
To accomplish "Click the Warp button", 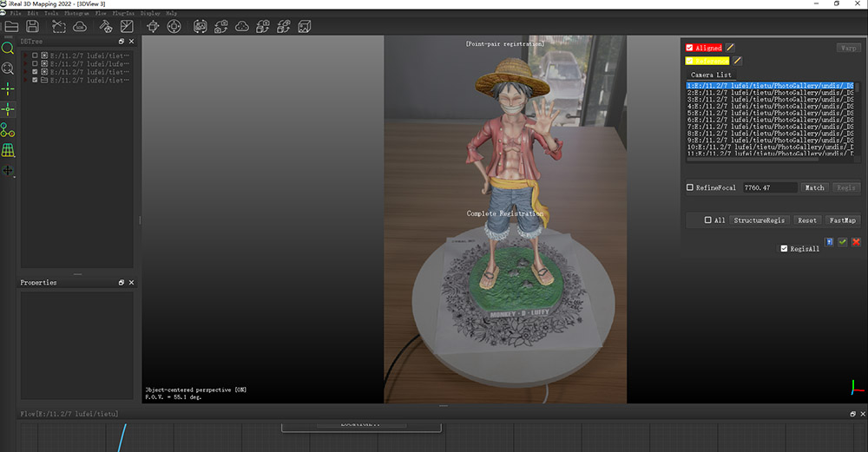I will 848,48.
